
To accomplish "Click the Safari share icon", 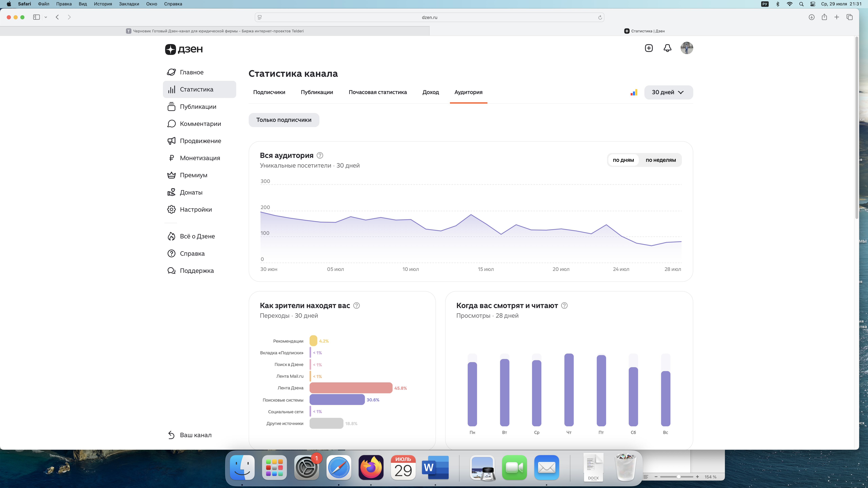I will click(824, 17).
